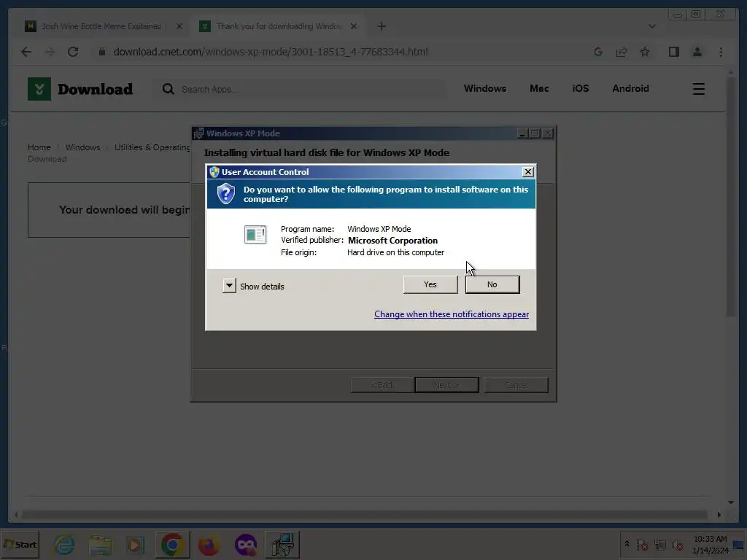Click the page vertical scrollbar
Viewport: 747px width, 560px height.
(731, 196)
